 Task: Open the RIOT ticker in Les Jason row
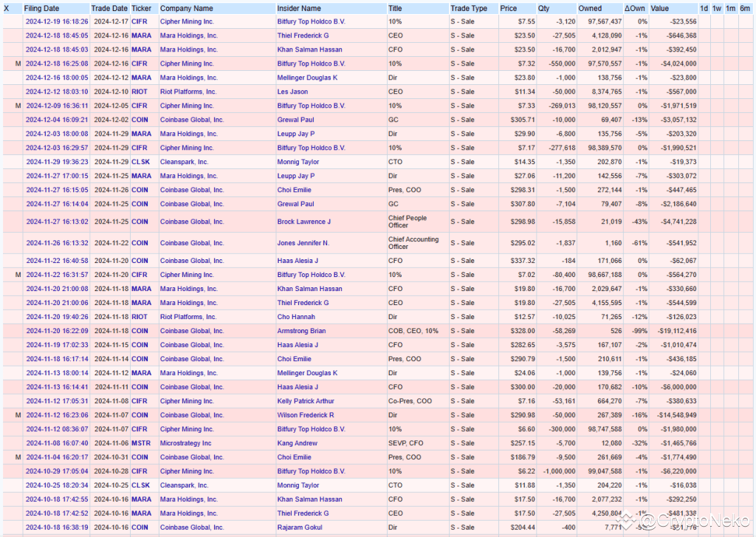coord(140,92)
